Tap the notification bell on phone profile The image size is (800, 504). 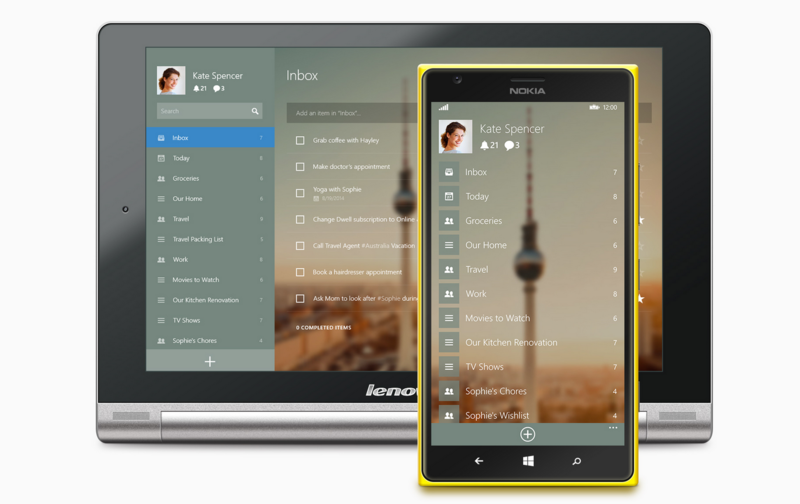point(484,145)
